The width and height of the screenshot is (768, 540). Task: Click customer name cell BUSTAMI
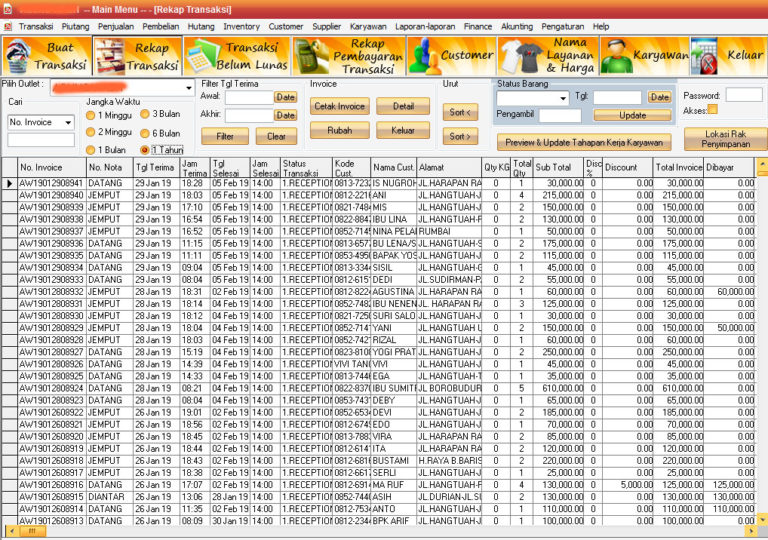(394, 461)
